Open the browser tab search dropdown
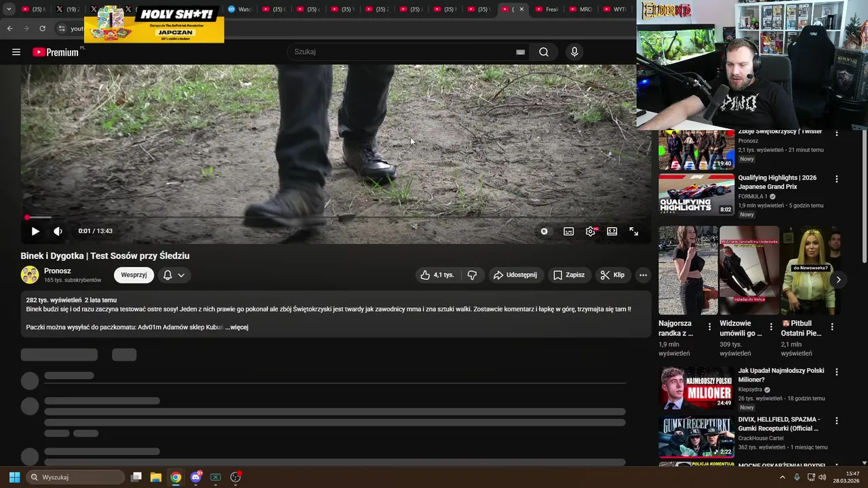 9,9
